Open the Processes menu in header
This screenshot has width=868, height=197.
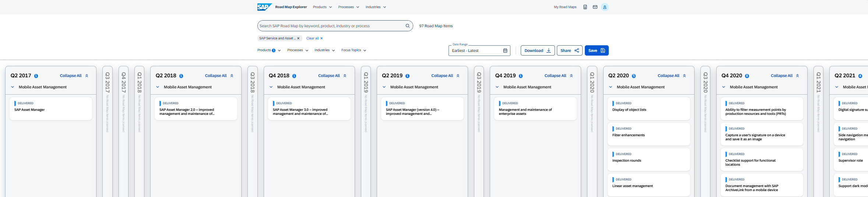point(348,7)
